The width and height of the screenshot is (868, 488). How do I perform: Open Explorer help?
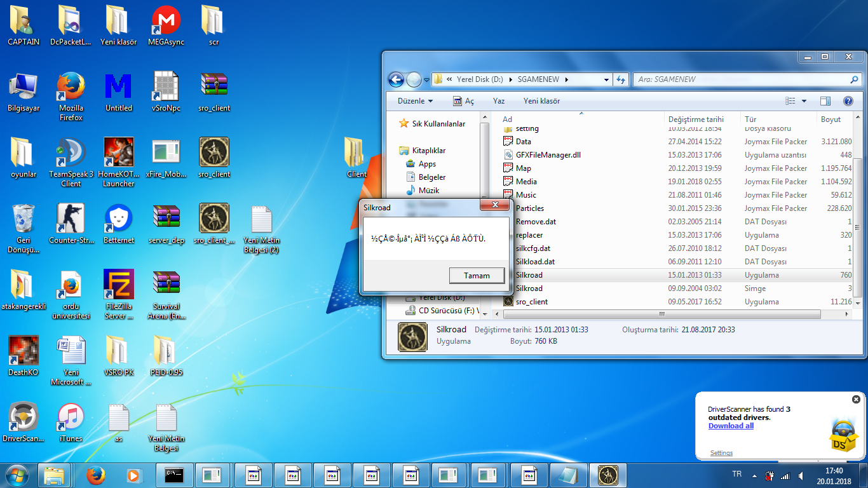tap(848, 101)
